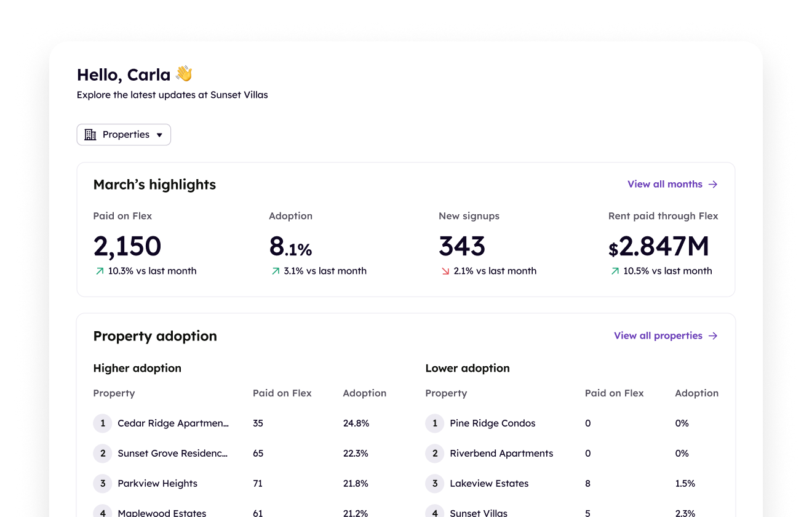This screenshot has width=812, height=517.
Task: Switch to the Higher adoption list heading
Action: pos(137,368)
